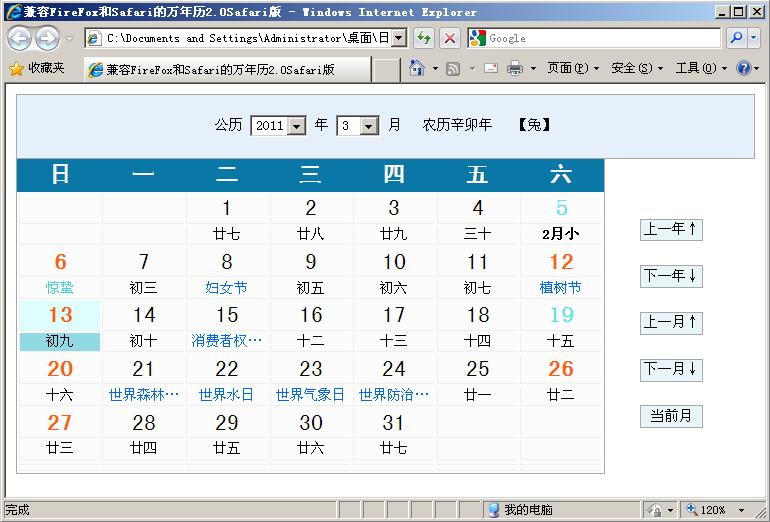
Task: Click the Internet Explorer title bar icon
Action: pos(14,12)
